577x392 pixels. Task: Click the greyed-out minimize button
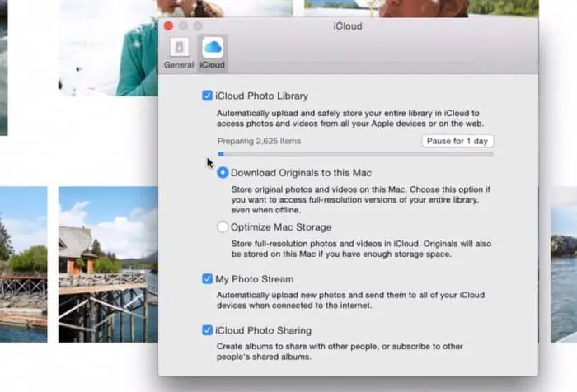tap(183, 26)
